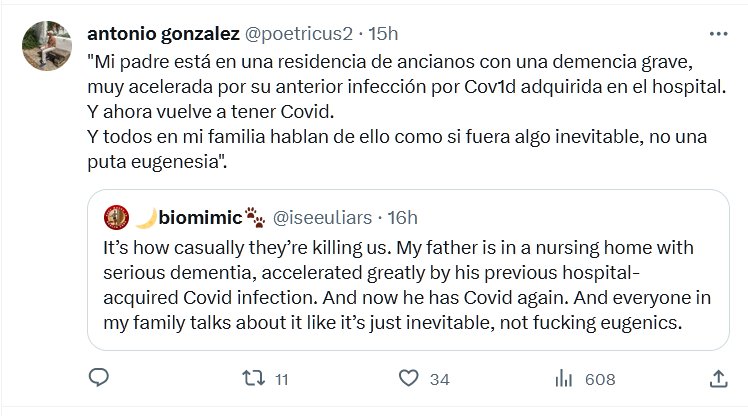Click the 608 views count
The image size is (748, 416).
tap(599, 379)
